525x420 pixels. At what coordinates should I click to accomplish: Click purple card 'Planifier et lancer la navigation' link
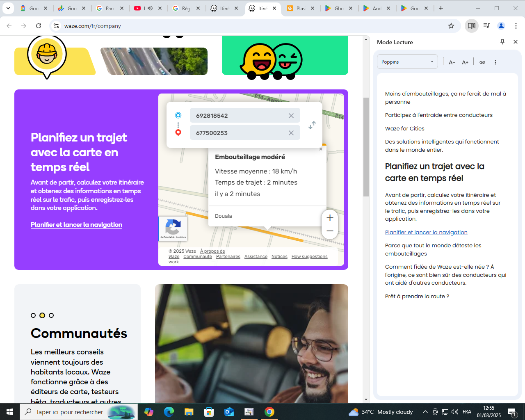(x=76, y=225)
